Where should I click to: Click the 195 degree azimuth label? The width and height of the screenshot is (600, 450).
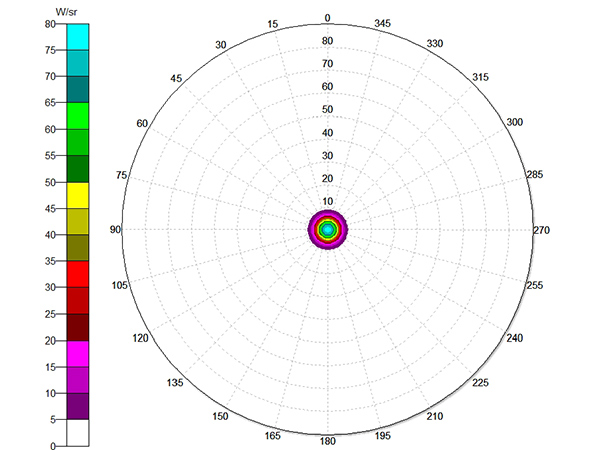pyautogui.click(x=382, y=435)
